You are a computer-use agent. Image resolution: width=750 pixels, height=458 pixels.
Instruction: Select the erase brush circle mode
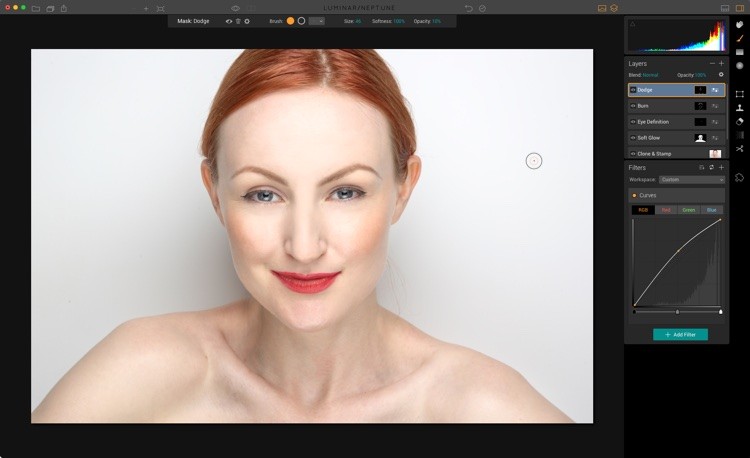tap(301, 21)
